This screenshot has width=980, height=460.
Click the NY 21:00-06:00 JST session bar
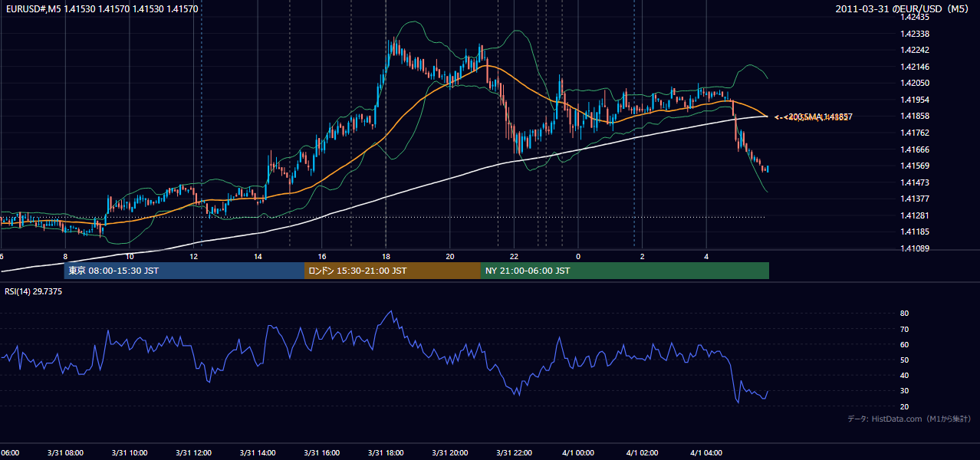pos(625,271)
